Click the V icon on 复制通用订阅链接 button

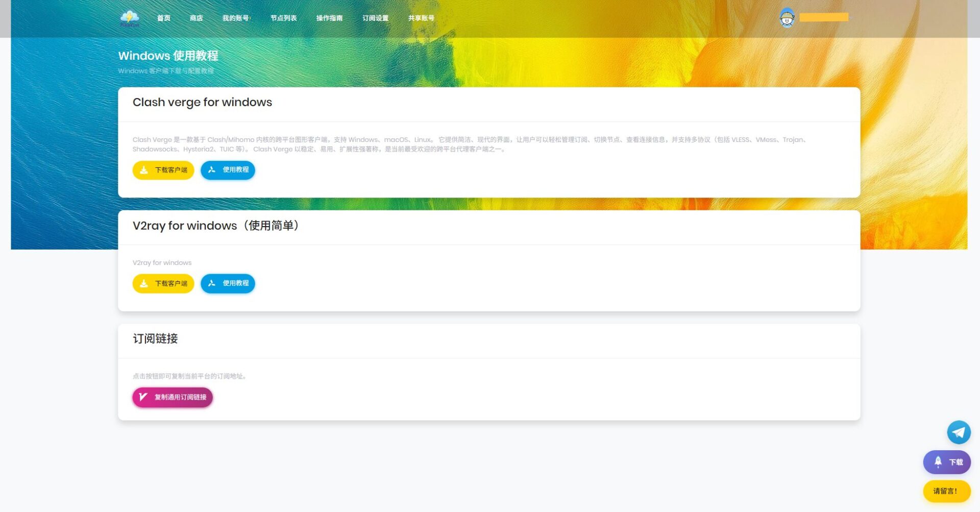coord(143,397)
